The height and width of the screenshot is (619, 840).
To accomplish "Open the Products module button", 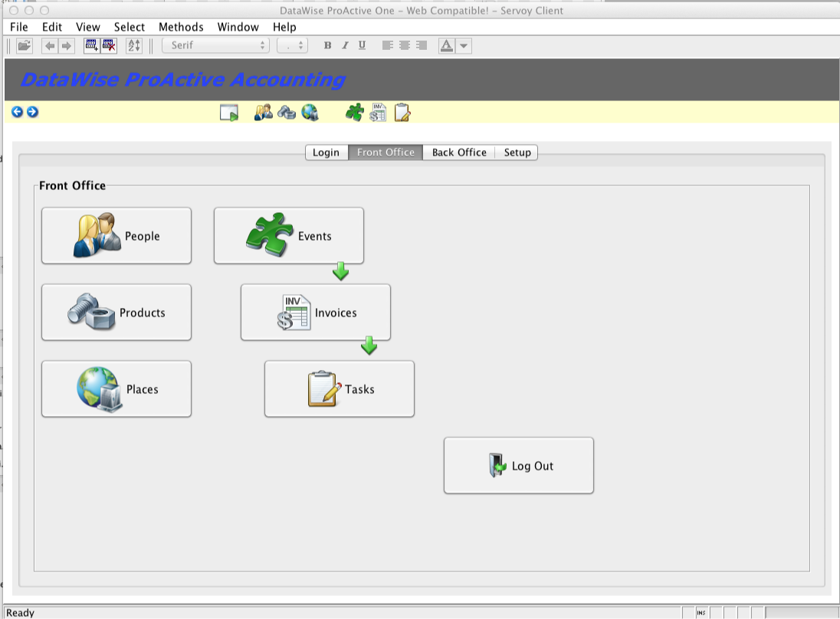I will [116, 312].
